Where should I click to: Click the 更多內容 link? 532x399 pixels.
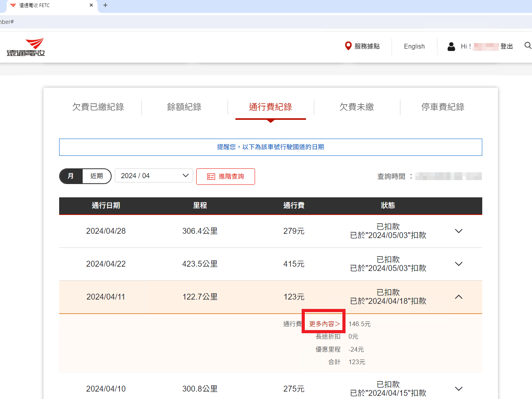coord(324,324)
